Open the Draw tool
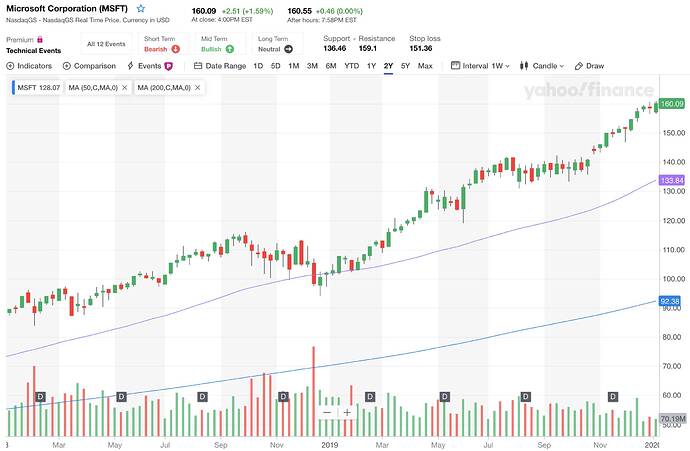 click(590, 66)
